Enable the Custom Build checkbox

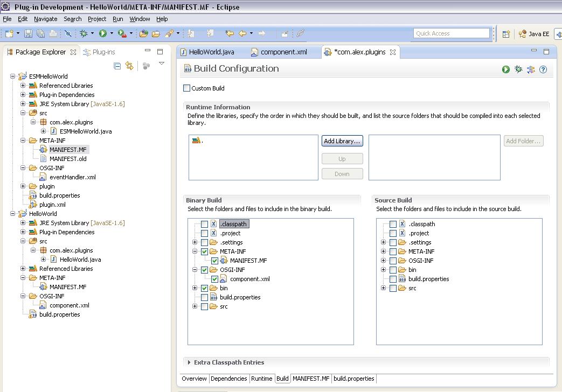tap(187, 88)
